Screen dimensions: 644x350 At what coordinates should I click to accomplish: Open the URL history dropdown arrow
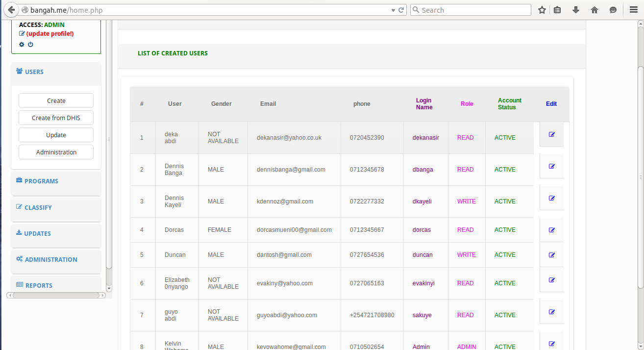click(x=393, y=10)
